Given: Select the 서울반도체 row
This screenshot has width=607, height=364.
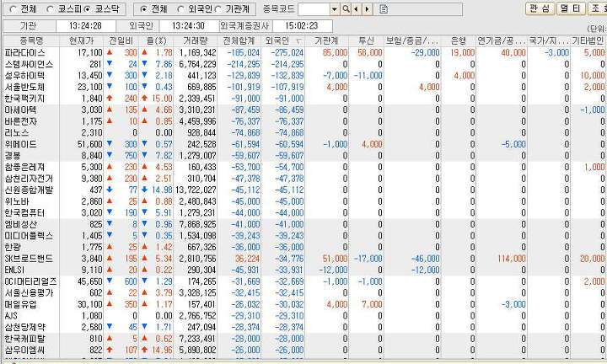Looking at the screenshot, I should (303, 87).
